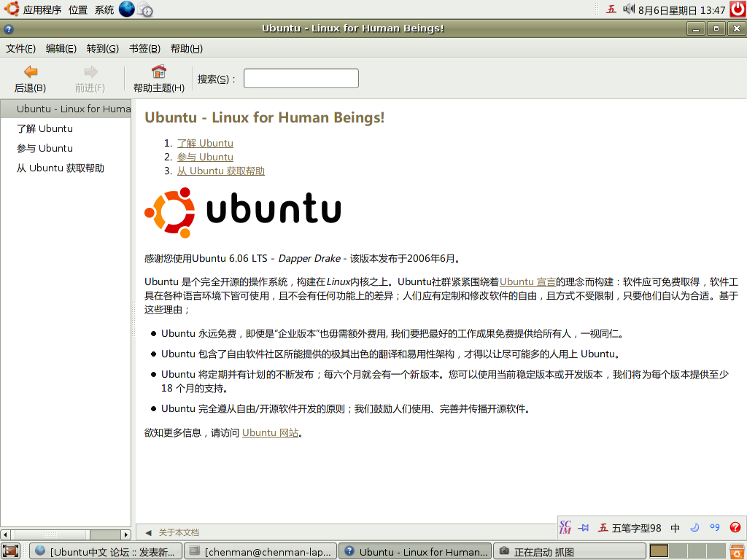Image resolution: width=747 pixels, height=560 pixels.
Task: Click the left triangle beside 关于本文档
Action: point(149,533)
